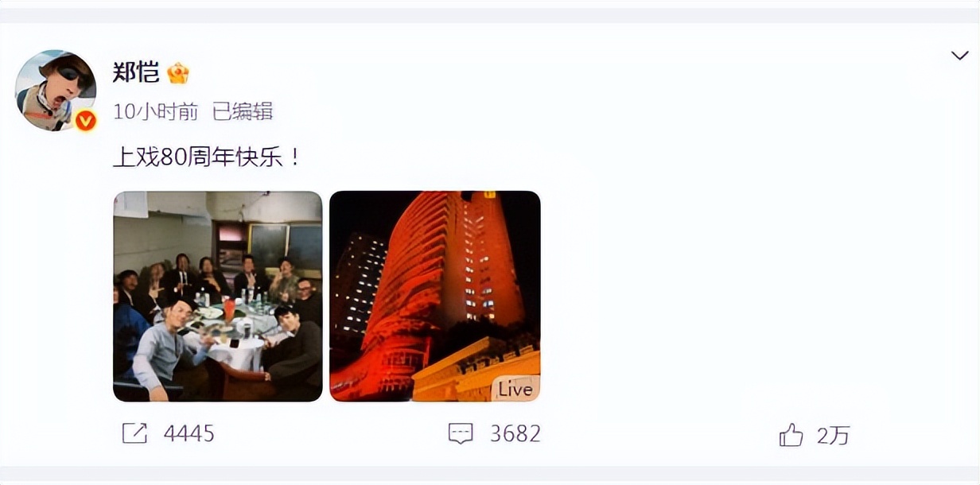Open the orange-lit building live photo
The width and height of the screenshot is (980, 485).
435,296
